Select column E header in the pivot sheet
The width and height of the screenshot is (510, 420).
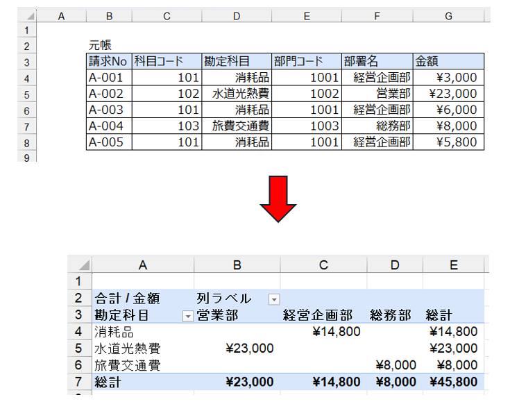click(x=453, y=264)
